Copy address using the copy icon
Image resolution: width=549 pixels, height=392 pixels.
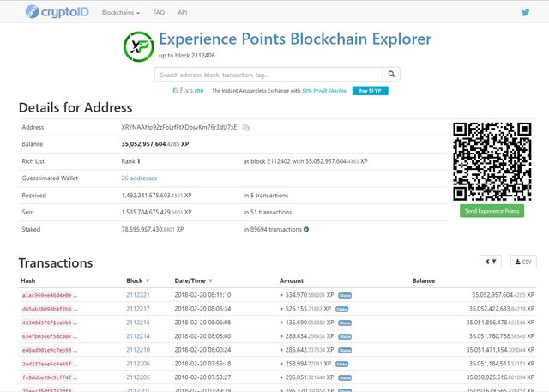pos(246,127)
